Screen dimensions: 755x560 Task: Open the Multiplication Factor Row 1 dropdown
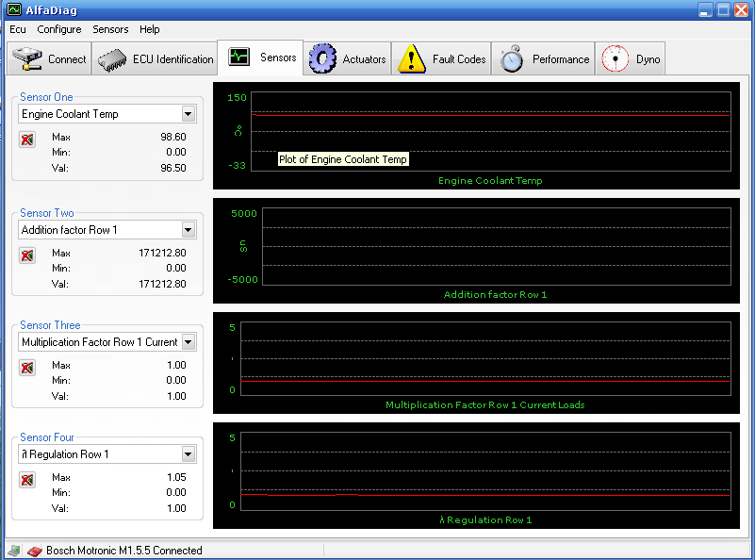[x=189, y=342]
